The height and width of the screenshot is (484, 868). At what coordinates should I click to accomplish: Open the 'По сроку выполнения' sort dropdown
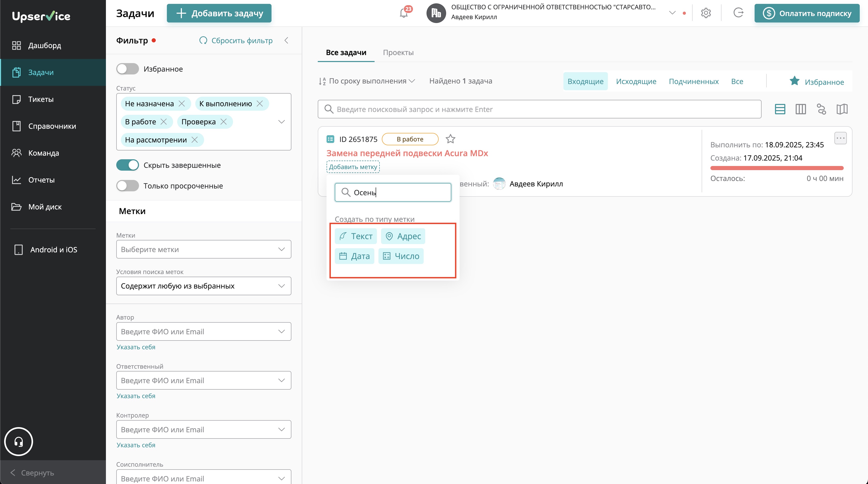[367, 81]
